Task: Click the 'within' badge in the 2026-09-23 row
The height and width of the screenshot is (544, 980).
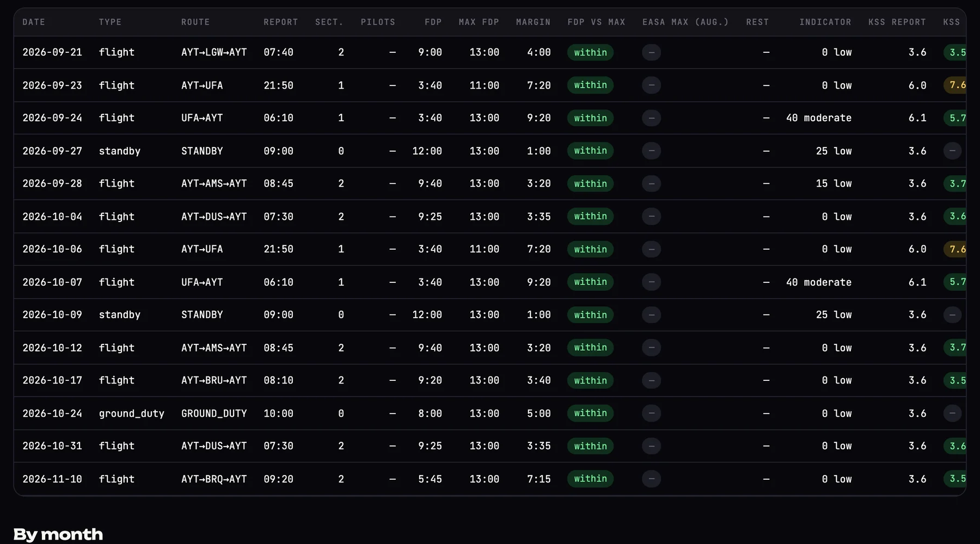Action: point(590,85)
